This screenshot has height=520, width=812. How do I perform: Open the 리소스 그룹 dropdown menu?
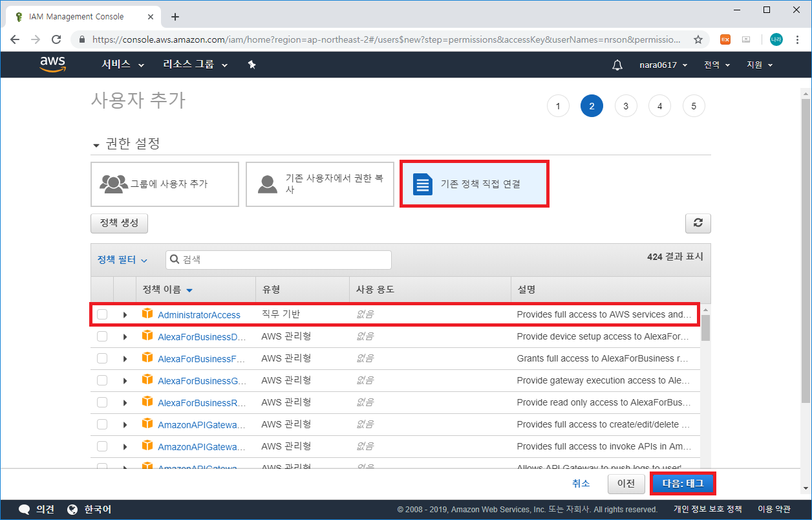(x=196, y=65)
